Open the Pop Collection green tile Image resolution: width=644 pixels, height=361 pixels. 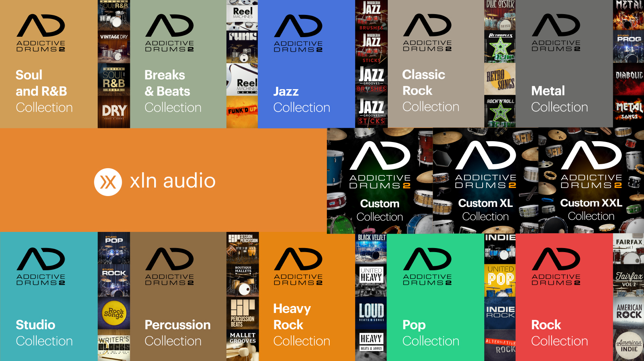tap(435, 296)
